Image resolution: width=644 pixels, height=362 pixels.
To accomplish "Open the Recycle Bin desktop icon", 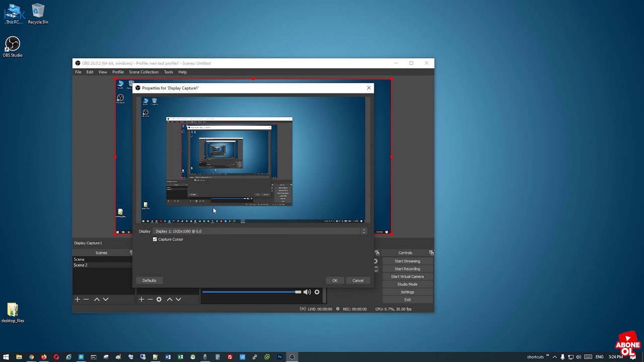I will tap(38, 14).
